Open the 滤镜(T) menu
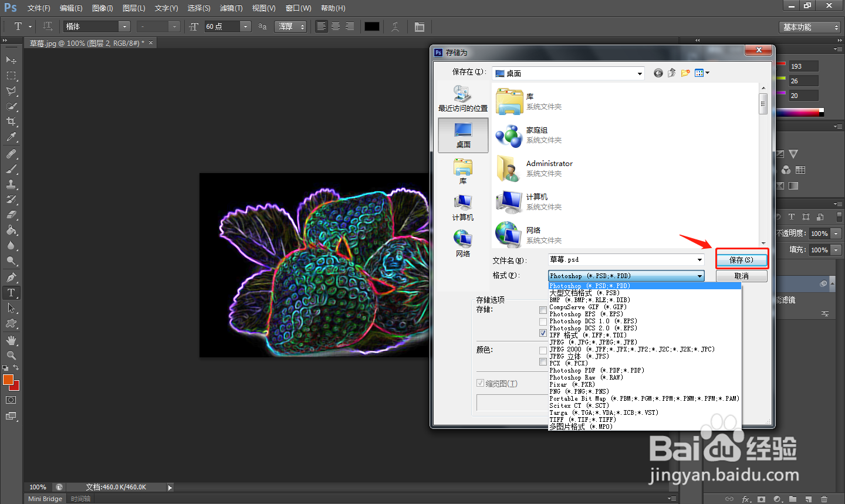Screen dimensions: 845x504 (x=231, y=8)
